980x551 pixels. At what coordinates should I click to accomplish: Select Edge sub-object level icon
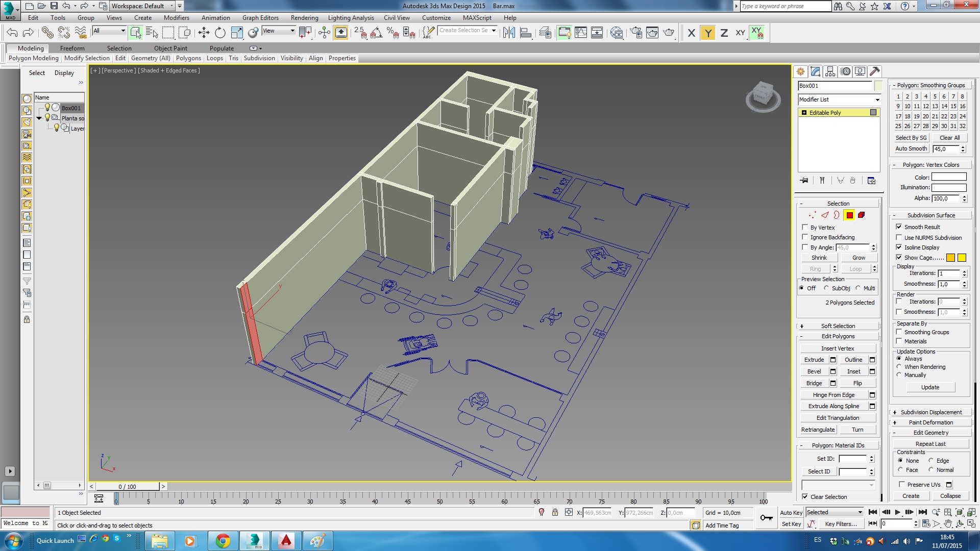coord(825,215)
